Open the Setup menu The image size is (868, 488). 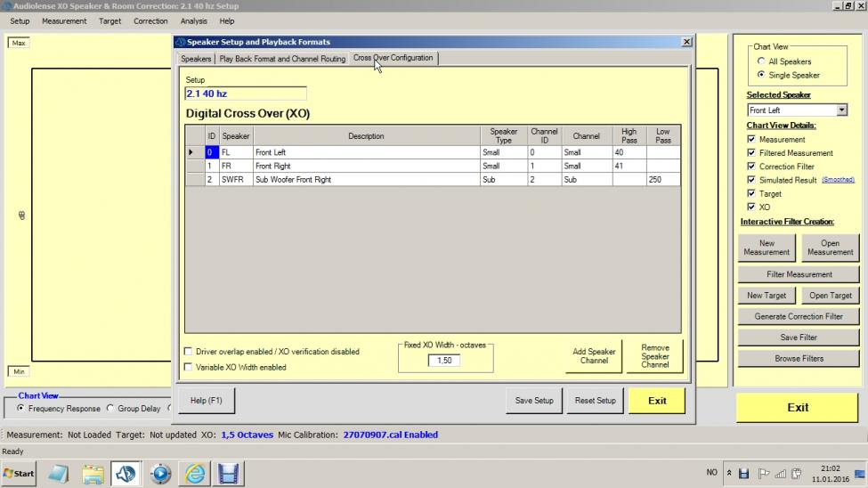pyautogui.click(x=20, y=21)
